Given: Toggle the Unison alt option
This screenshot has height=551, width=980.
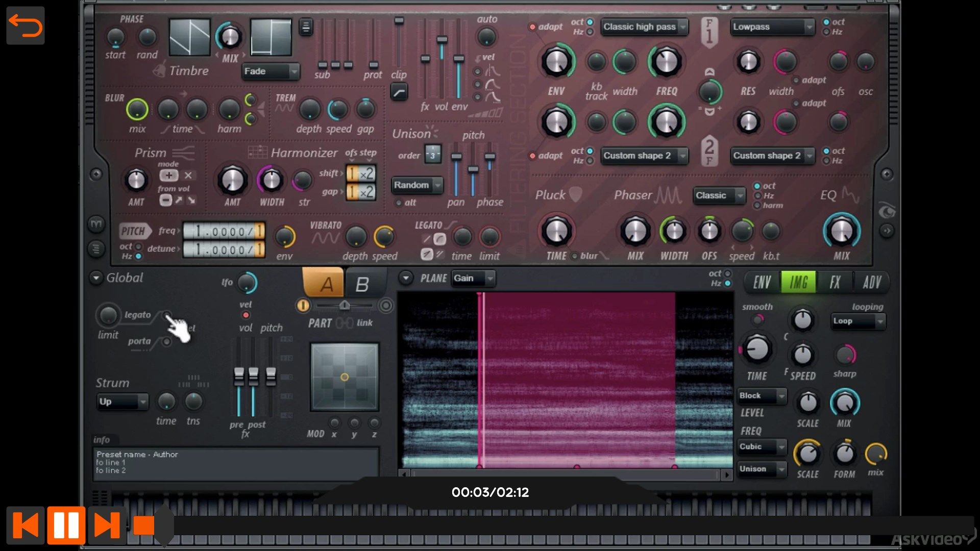Looking at the screenshot, I should (x=399, y=203).
